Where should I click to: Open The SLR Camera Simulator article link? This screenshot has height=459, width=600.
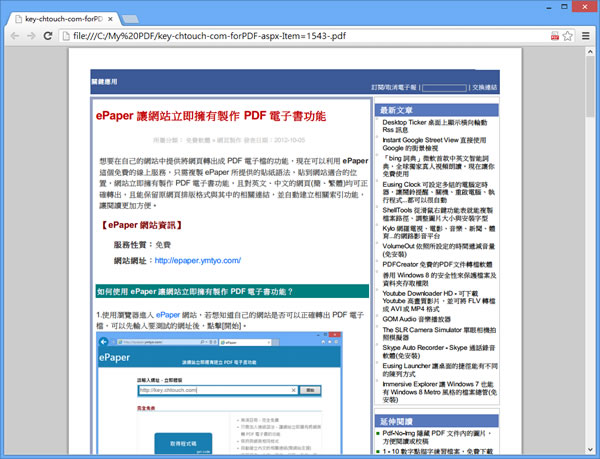click(x=439, y=334)
